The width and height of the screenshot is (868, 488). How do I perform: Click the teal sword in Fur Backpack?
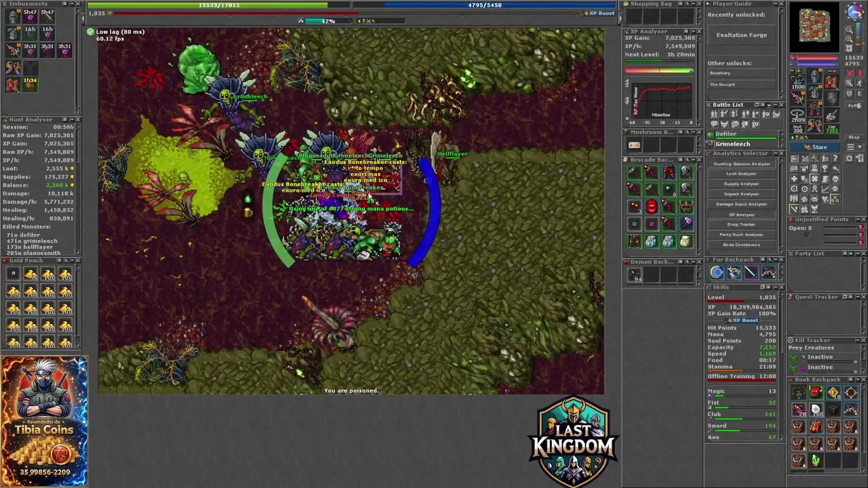pos(751,272)
